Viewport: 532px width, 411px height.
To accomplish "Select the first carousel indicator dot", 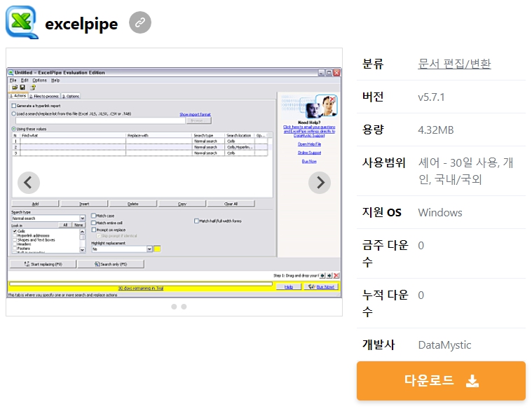I will 174,307.
